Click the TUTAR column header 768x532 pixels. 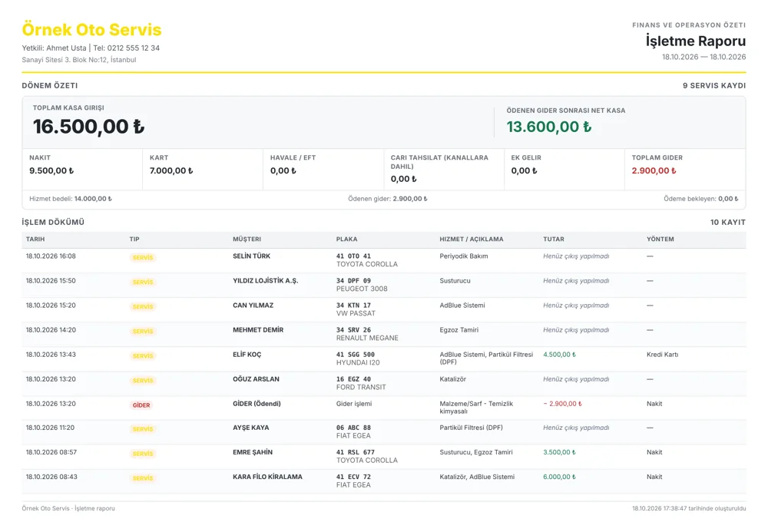tap(554, 240)
